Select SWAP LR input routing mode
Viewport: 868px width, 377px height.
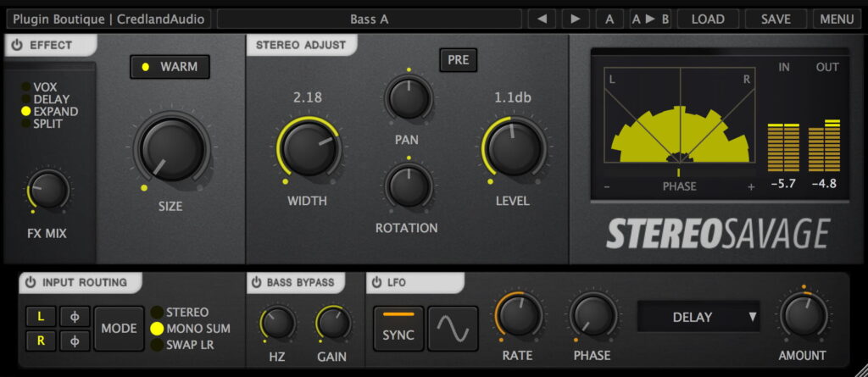(183, 344)
